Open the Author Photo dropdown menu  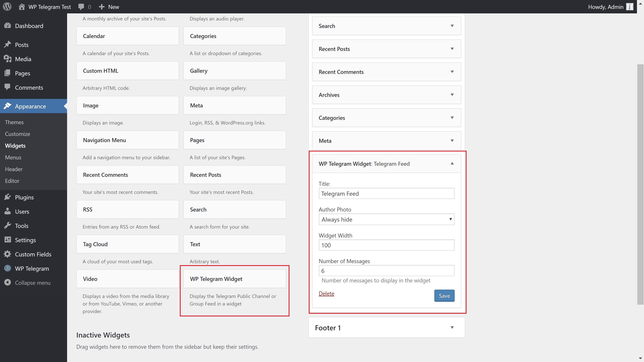(x=386, y=219)
